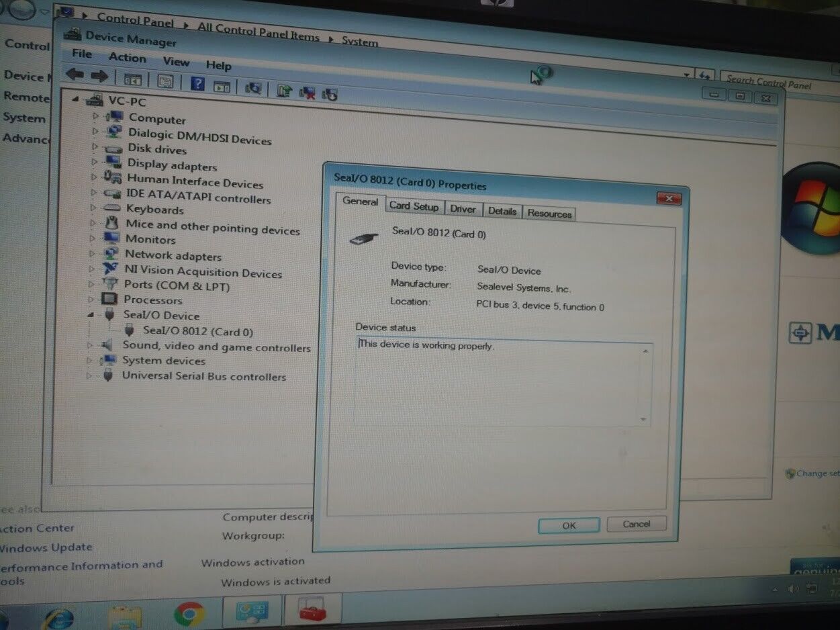Select the Dialogic DM/HDSI Devices icon
The width and height of the screenshot is (840, 630).
[x=115, y=132]
